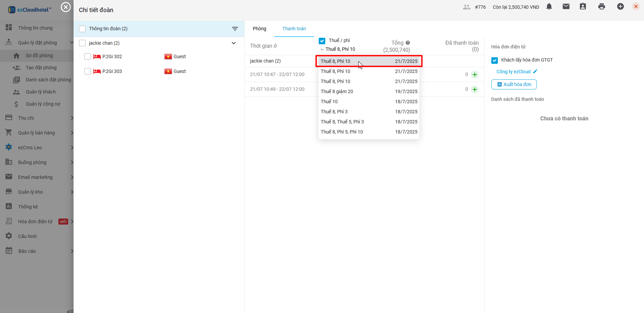The image size is (644, 313).
Task: Click the Xuất hóa đơn button
Action: tap(514, 84)
